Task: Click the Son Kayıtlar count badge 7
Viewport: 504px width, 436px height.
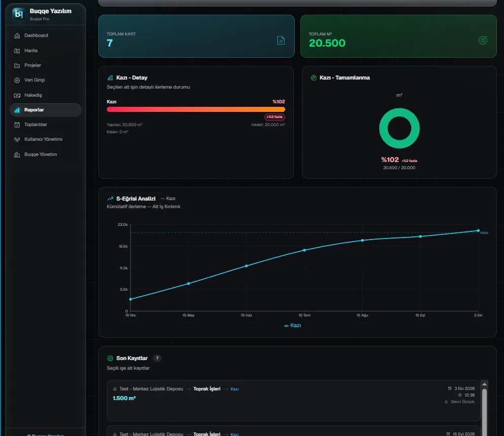Action: pyautogui.click(x=157, y=358)
